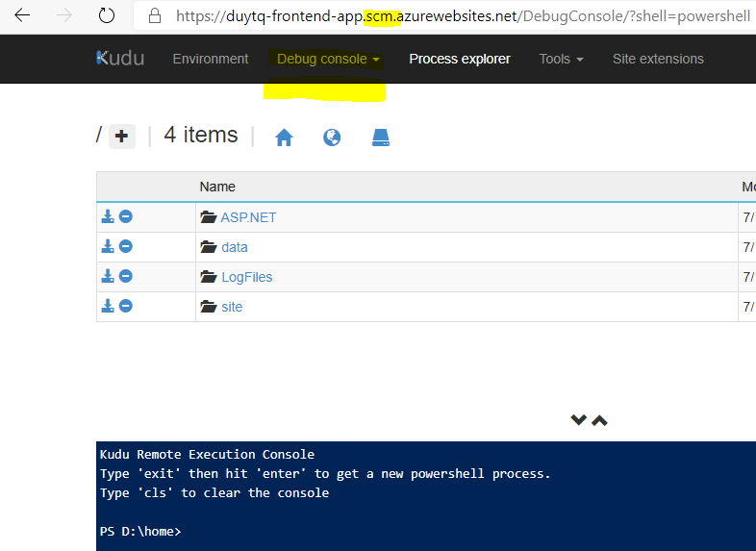Go to Process explorer
This screenshot has height=551, width=756.
point(460,59)
